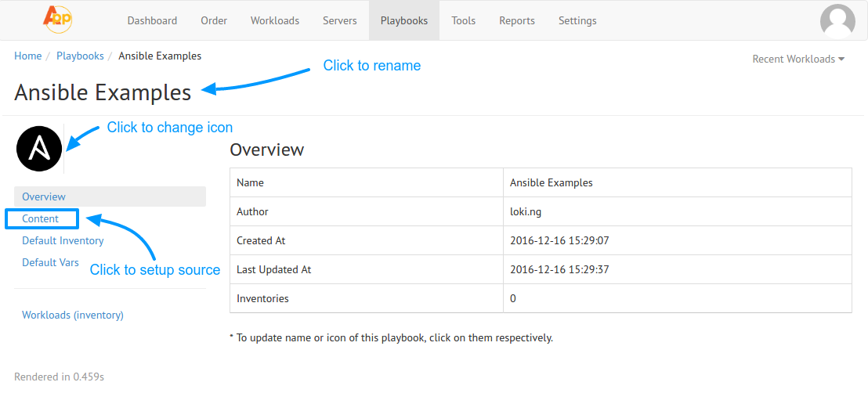This screenshot has width=868, height=411.
Task: Open the Default Vars sidebar link
Action: (50, 262)
